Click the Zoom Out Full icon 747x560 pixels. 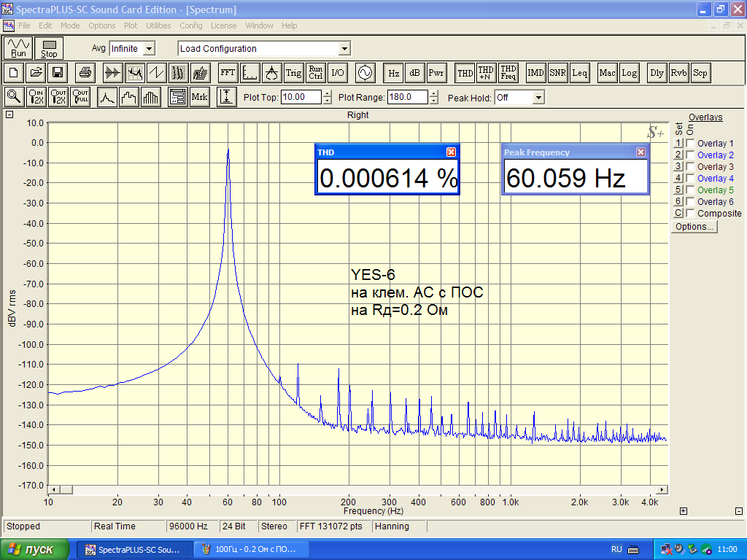80,97
